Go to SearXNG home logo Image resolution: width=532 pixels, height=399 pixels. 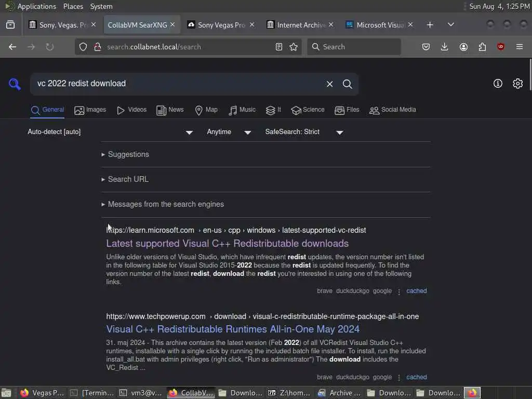15,84
